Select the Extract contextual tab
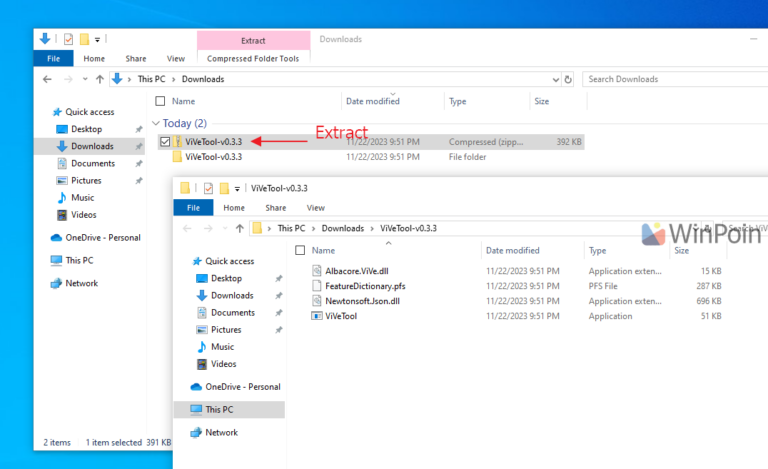The image size is (768, 469). click(253, 41)
